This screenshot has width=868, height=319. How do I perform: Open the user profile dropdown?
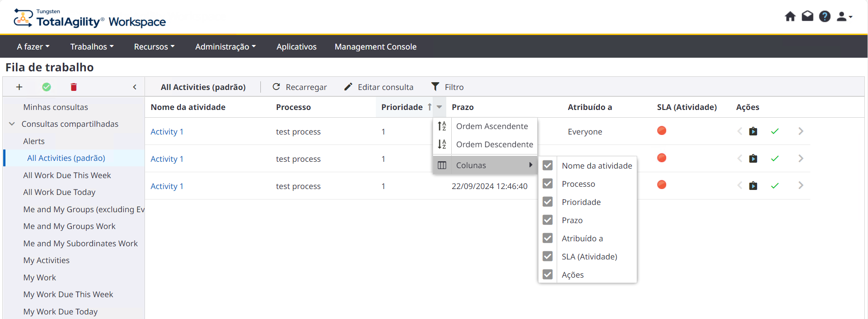pyautogui.click(x=844, y=17)
